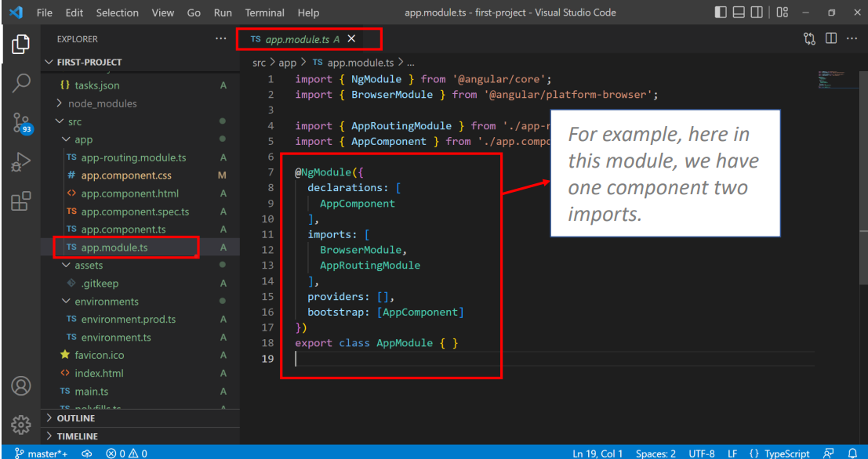Open the Extensions view
The image size is (868, 459).
(21, 201)
